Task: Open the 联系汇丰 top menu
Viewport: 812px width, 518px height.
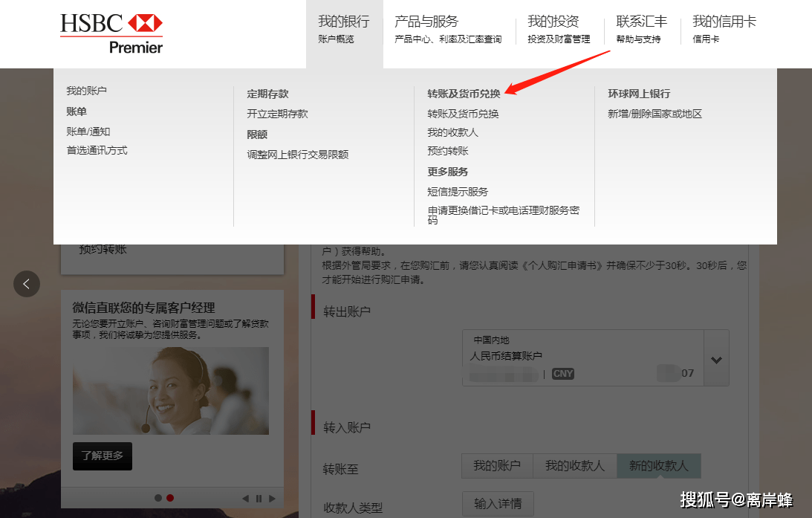Action: [x=642, y=30]
